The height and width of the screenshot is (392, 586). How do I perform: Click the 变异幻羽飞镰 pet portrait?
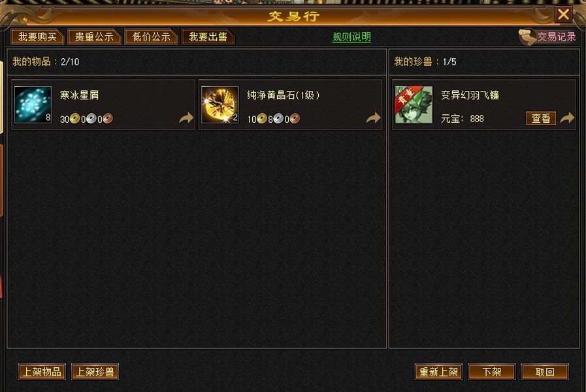pos(414,105)
